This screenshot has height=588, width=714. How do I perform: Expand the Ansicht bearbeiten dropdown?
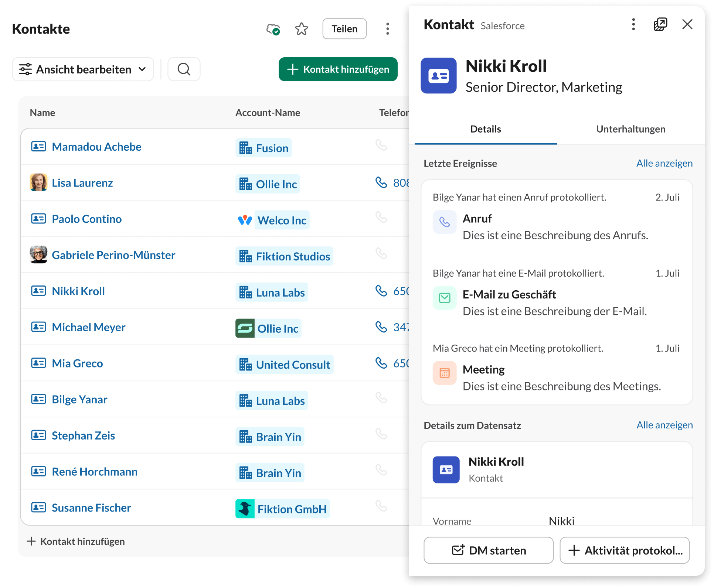click(83, 69)
